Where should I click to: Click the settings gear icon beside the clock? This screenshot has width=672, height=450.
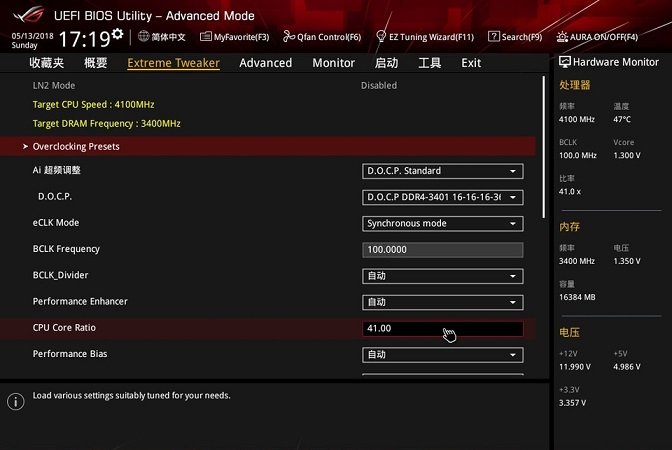coord(118,36)
